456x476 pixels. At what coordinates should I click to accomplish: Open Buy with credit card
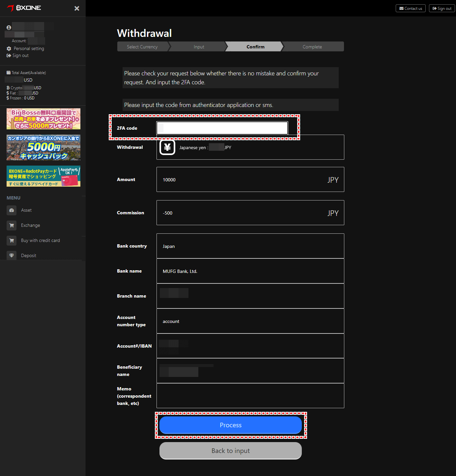coord(41,240)
